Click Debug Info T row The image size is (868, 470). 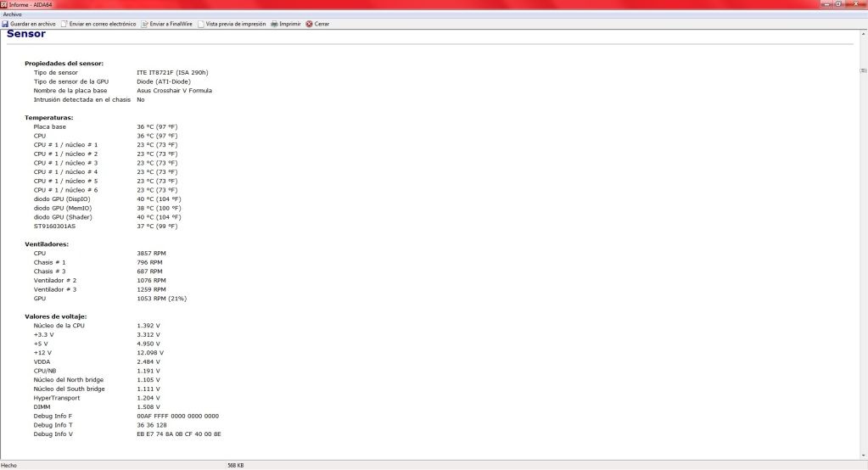coord(100,425)
